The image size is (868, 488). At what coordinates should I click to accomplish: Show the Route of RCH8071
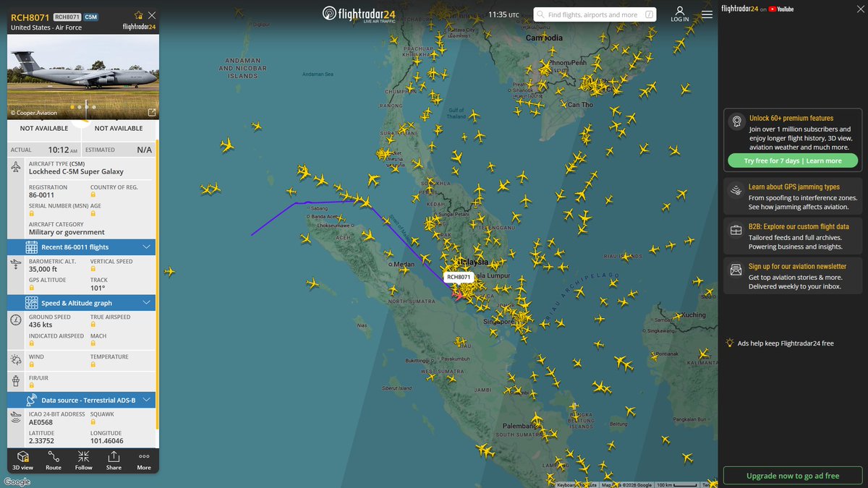(x=54, y=461)
